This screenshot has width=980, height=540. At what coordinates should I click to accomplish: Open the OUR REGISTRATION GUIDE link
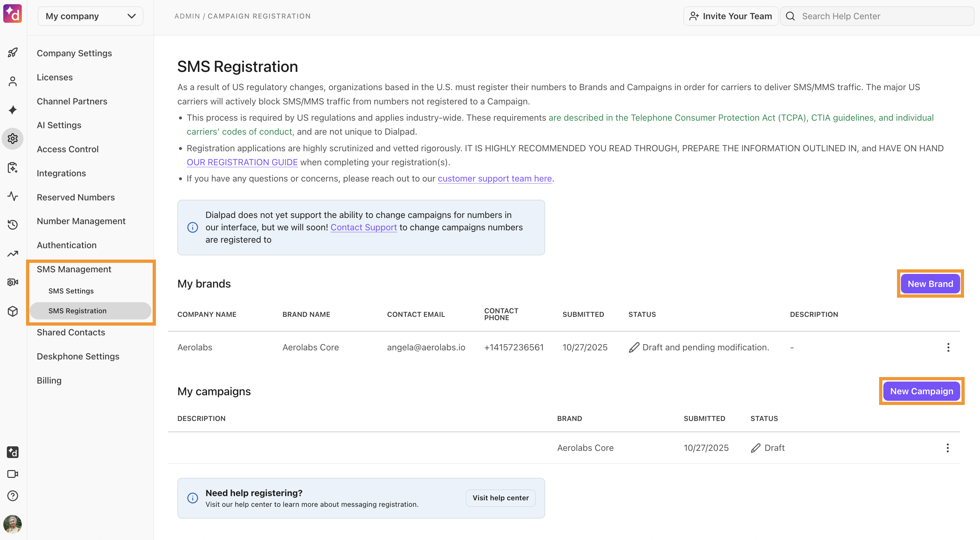pyautogui.click(x=242, y=162)
